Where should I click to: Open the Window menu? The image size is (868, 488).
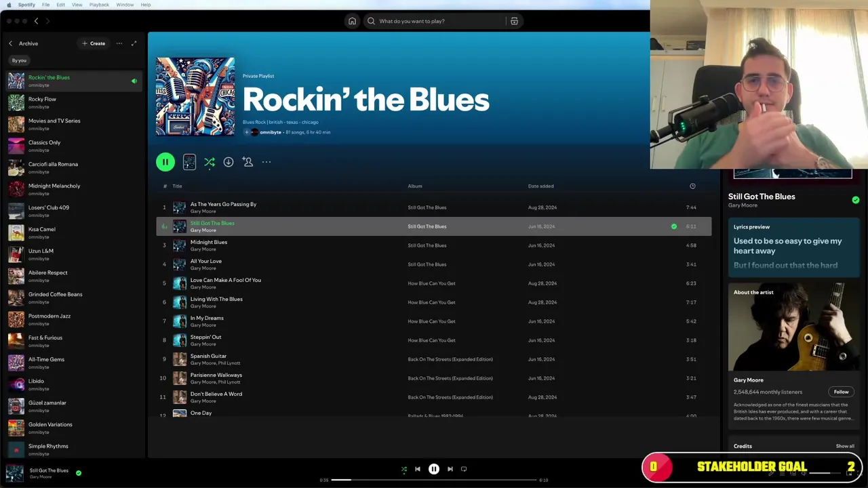[x=125, y=5]
